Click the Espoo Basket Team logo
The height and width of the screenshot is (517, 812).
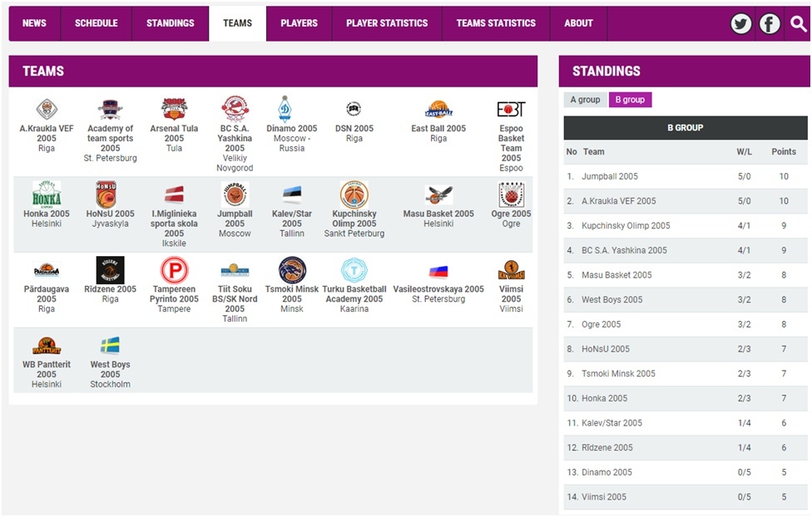pos(511,109)
